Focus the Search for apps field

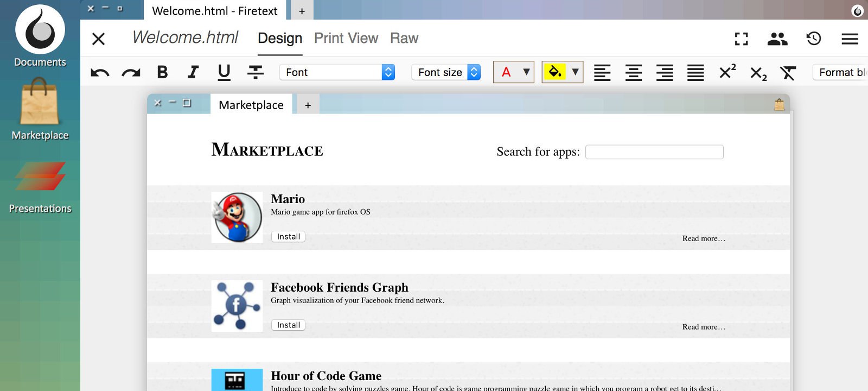(x=654, y=152)
